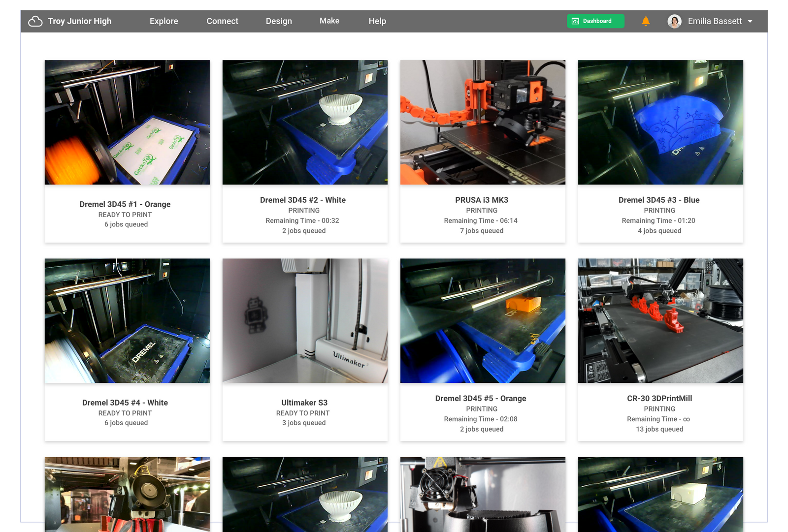788x532 pixels.
Task: Open CR-30 3DPrintMill camera thumbnail
Action: [x=660, y=321]
